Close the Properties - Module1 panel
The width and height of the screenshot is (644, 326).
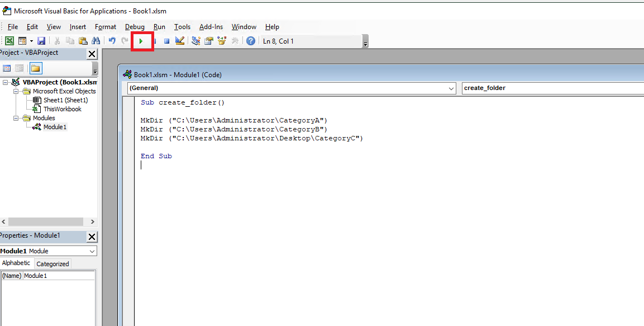[92, 237]
